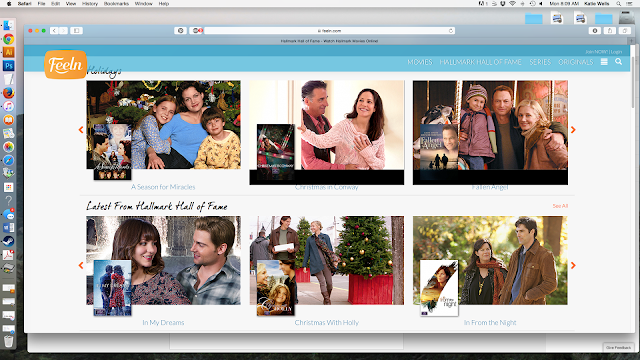
Task: Open a new tab with plus button
Action: [631, 41]
